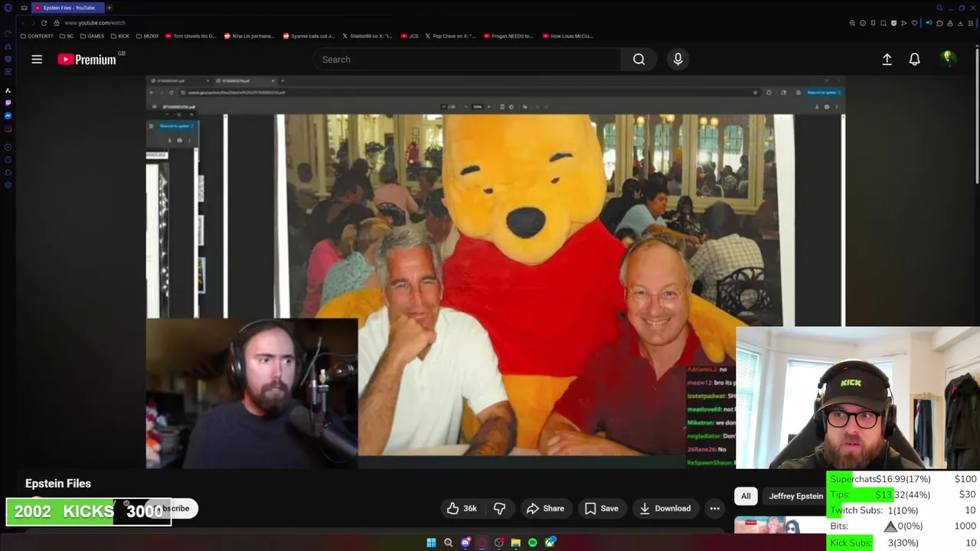The image size is (980, 551).
Task: Select the All filter chip
Action: pyautogui.click(x=746, y=496)
